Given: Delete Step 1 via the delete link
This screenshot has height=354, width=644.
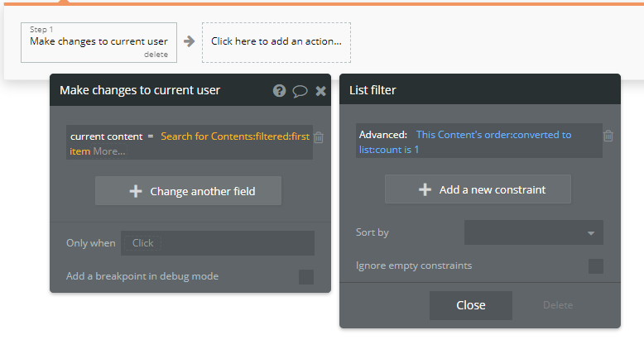Looking at the screenshot, I should (156, 55).
